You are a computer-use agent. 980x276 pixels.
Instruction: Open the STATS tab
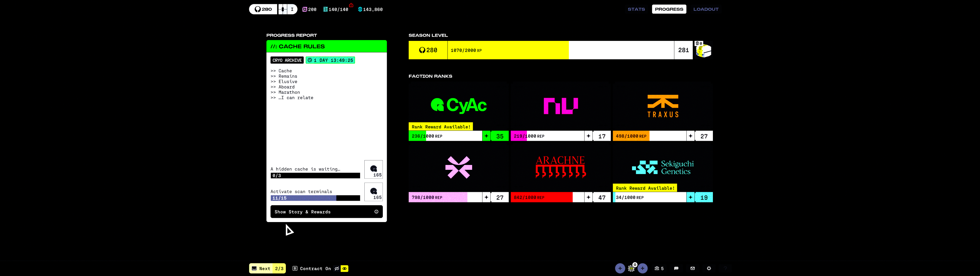click(x=636, y=9)
